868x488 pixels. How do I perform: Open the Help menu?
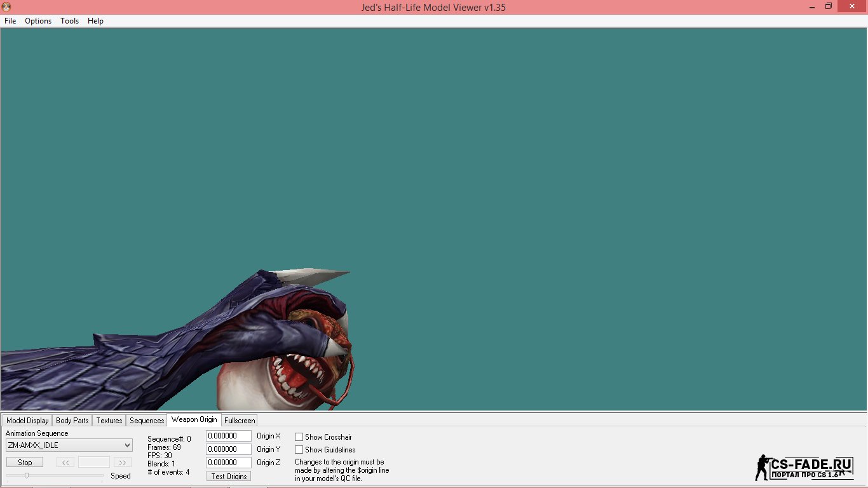pyautogui.click(x=95, y=21)
